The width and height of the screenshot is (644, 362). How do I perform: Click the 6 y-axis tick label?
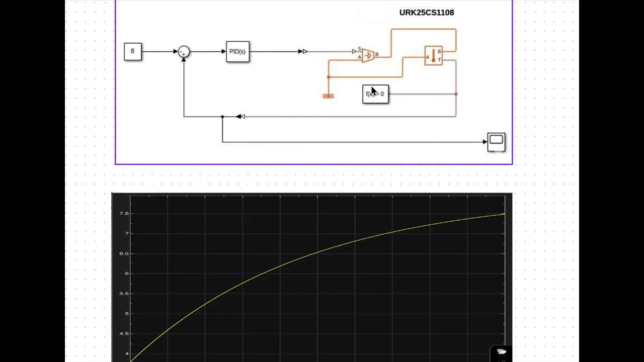[x=127, y=274]
